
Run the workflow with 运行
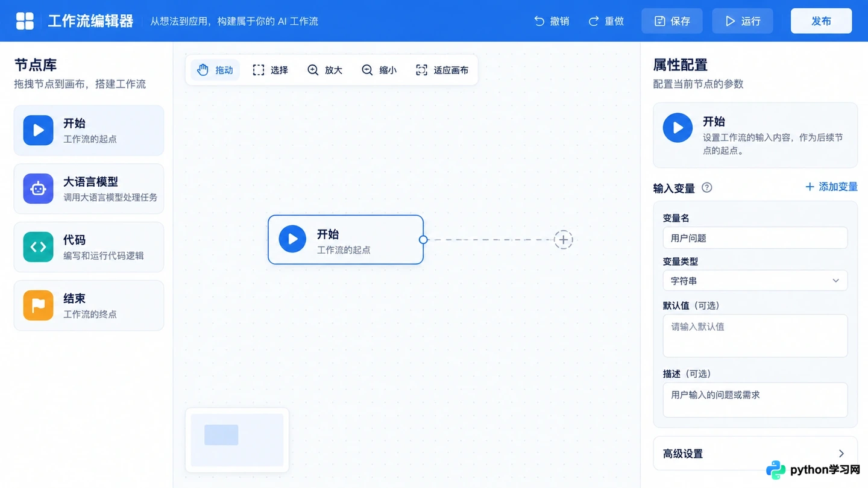click(x=743, y=21)
